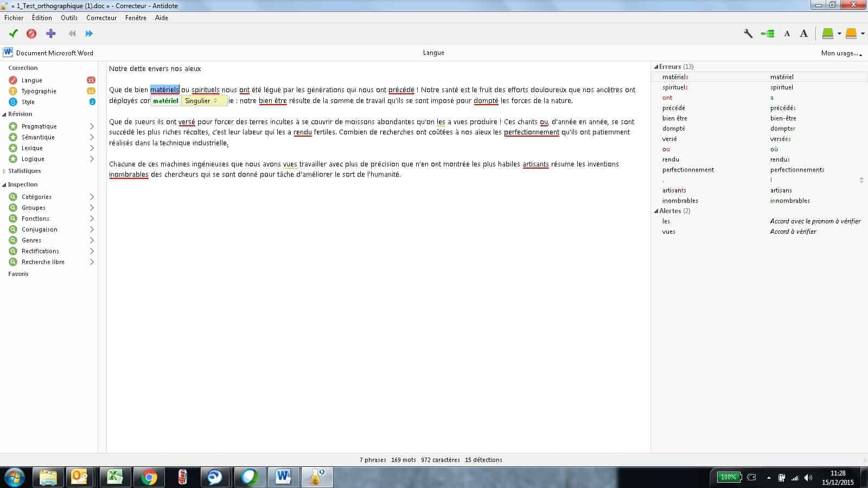868x488 pixels.
Task: Open the Mon usage dropdown
Action: [841, 53]
